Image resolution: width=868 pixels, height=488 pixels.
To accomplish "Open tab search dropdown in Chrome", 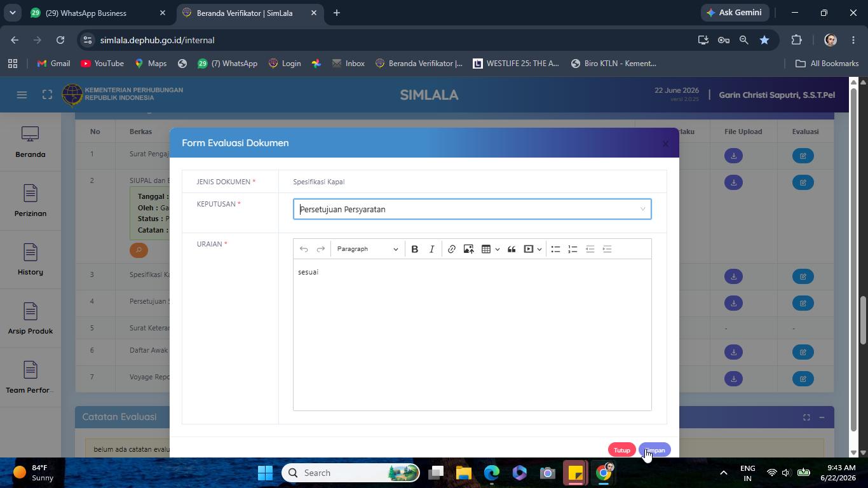I will [13, 13].
